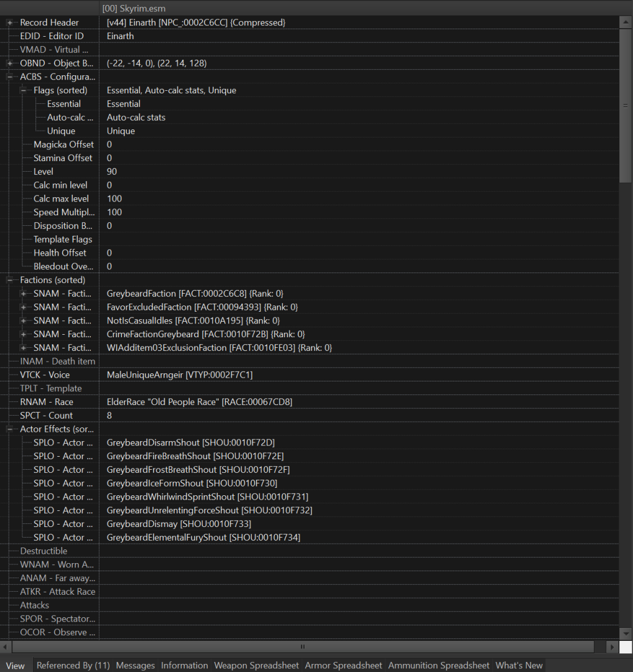Viewport: 633px width, 672px height.
Task: Collapse the Flags (sorted) node
Action: tap(23, 90)
